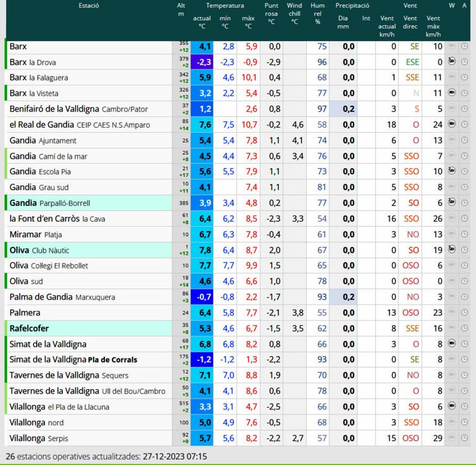This screenshot has height=465, width=476.
Task: Click the màx °C column header
Action: (248, 22)
